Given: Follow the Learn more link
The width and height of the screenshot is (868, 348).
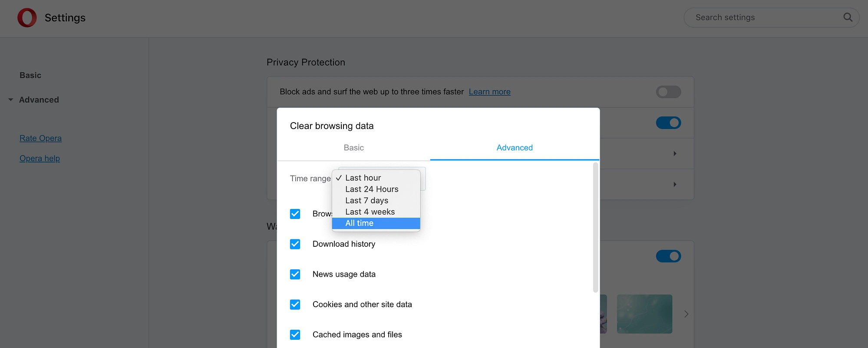Looking at the screenshot, I should [489, 92].
